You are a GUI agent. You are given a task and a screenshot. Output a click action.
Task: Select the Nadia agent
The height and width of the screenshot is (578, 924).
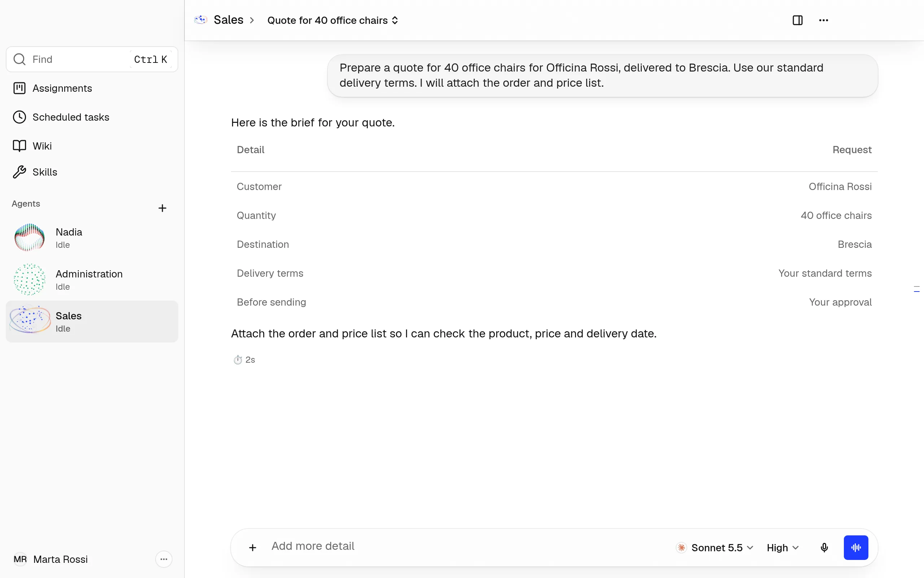coord(92,238)
